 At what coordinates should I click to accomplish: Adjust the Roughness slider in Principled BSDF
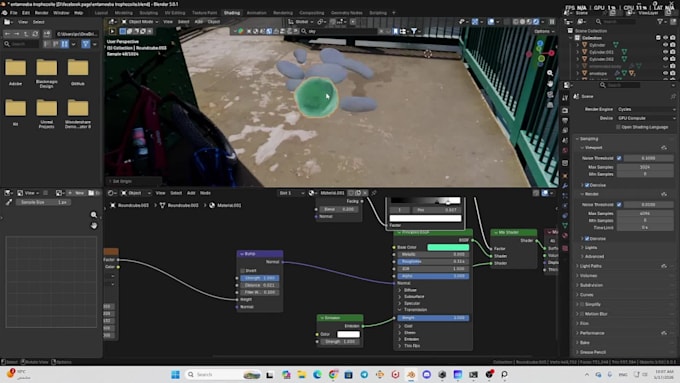coord(433,262)
